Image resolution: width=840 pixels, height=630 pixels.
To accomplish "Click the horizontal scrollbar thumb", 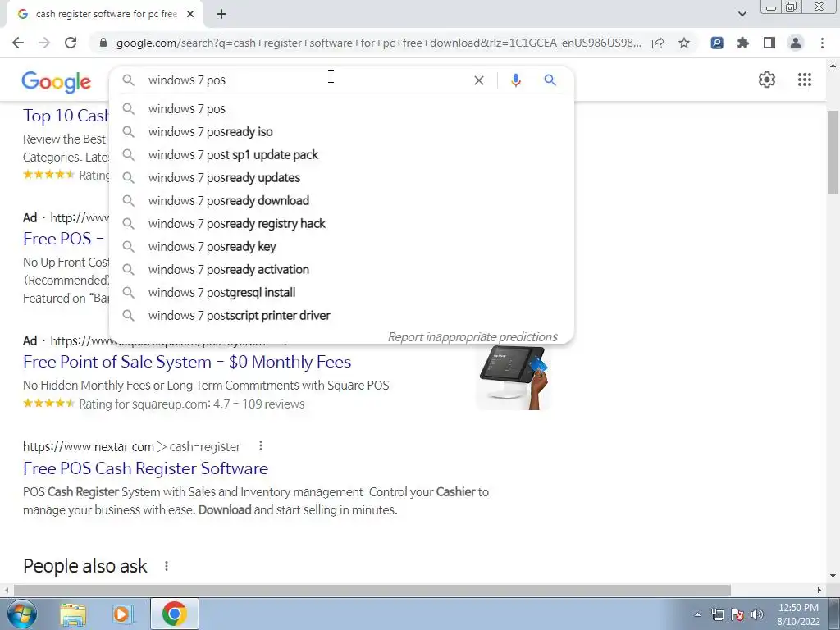I will tap(372, 591).
